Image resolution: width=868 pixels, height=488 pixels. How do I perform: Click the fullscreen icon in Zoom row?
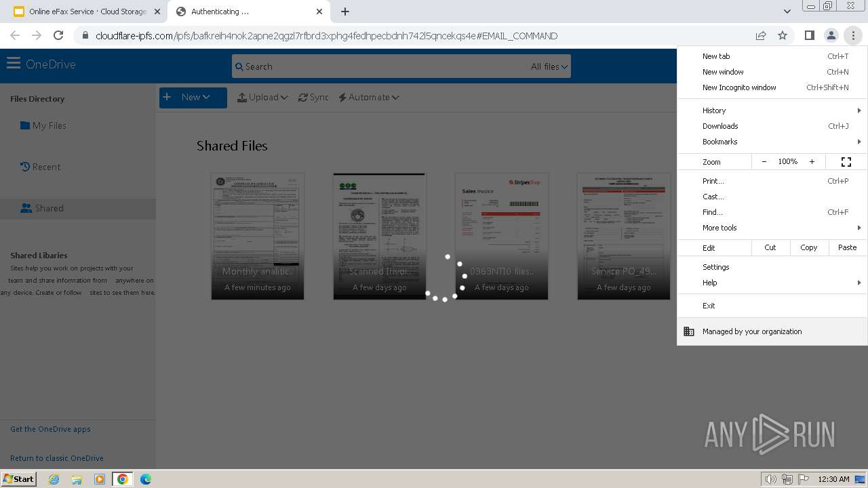coord(846,161)
